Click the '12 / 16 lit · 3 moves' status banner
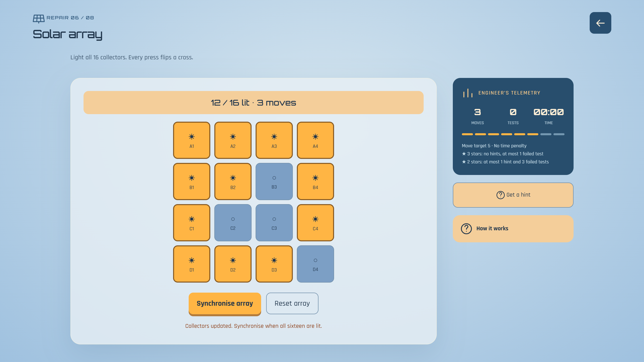Viewport: 644px width, 362px height. point(254,103)
